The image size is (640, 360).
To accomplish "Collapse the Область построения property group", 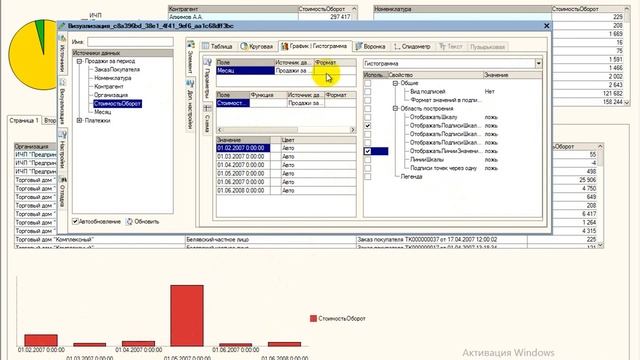I will (395, 109).
